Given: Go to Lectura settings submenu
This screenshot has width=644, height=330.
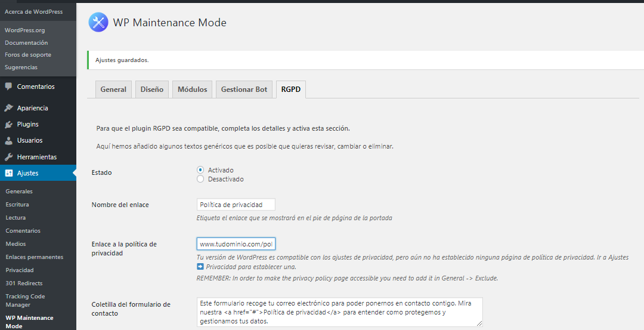Looking at the screenshot, I should [16, 217].
